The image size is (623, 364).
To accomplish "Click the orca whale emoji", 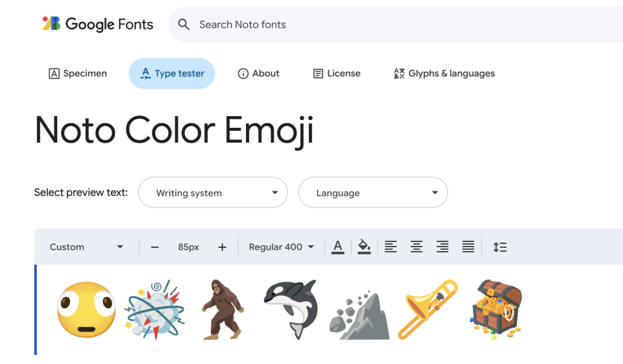I will pyautogui.click(x=291, y=309).
